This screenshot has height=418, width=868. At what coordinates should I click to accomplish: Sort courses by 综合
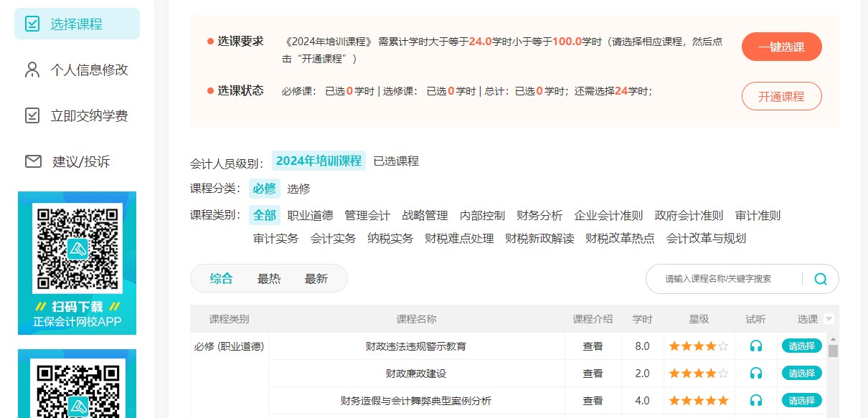(221, 279)
